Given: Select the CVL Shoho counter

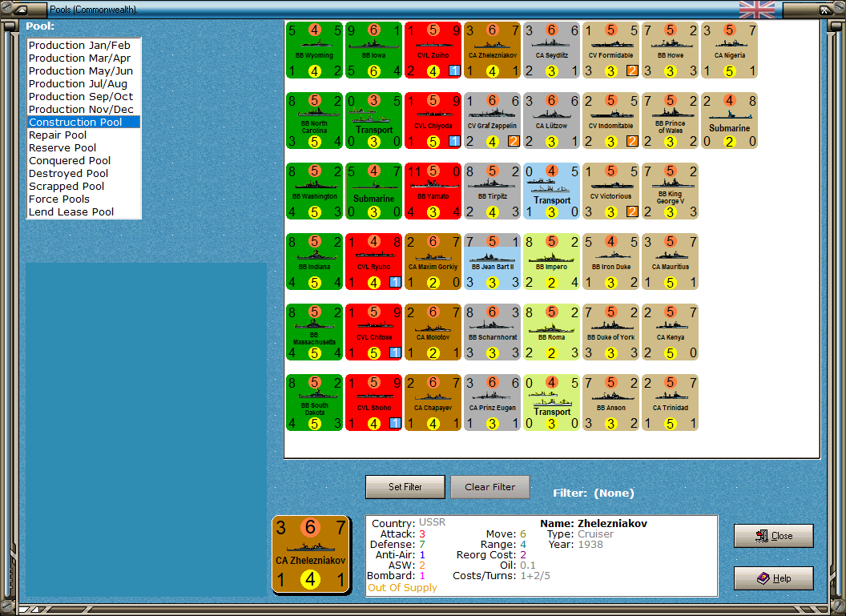Looking at the screenshot, I should point(374,403).
